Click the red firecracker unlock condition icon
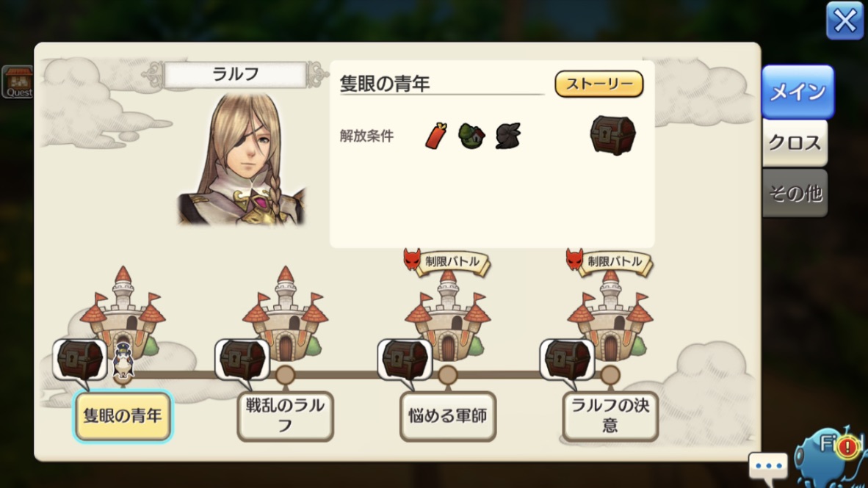868x488 pixels. pos(435,136)
